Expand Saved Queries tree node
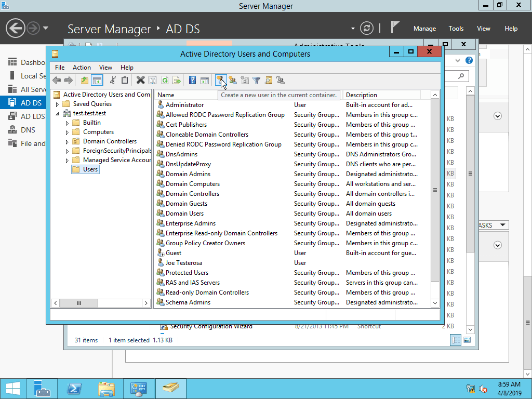This screenshot has height=399, width=532. point(57,104)
